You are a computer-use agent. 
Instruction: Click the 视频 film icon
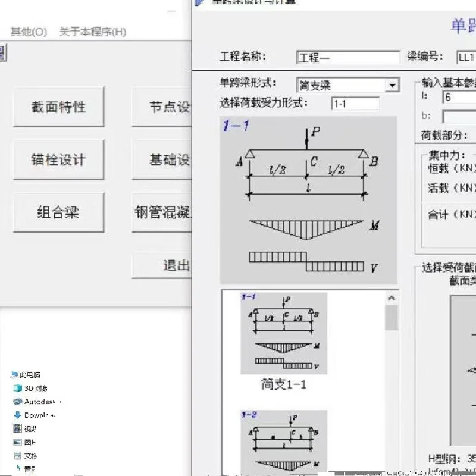[18, 428]
